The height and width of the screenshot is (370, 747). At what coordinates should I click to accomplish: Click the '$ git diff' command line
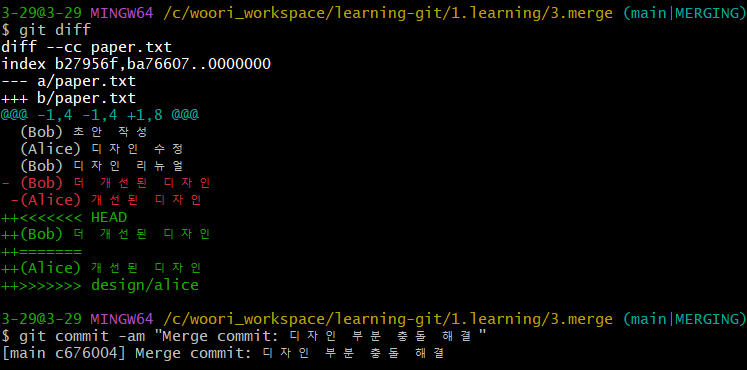tap(46, 30)
